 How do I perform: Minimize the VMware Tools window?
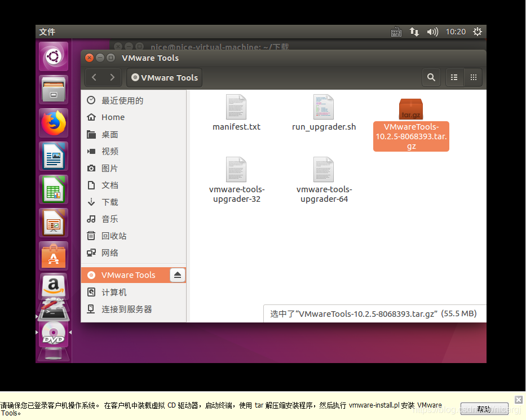[100, 58]
